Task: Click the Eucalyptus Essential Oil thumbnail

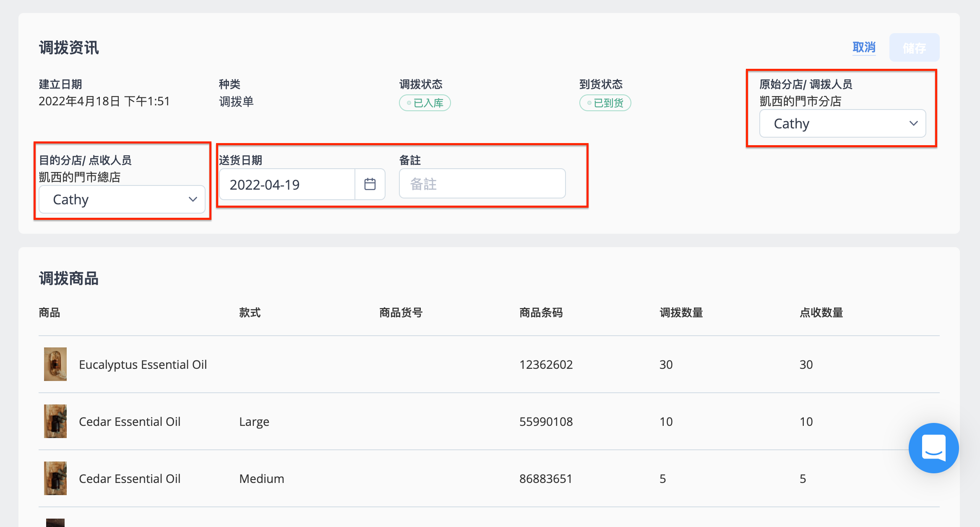Action: coord(55,364)
